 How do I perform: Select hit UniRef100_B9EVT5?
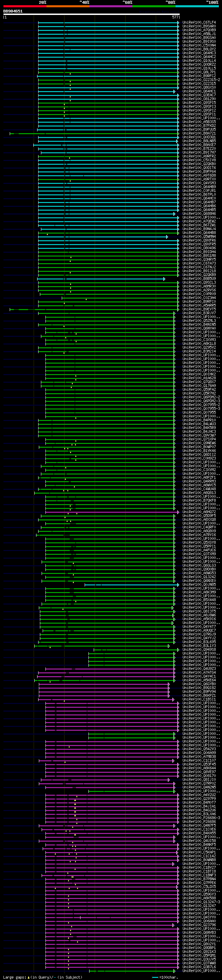pos(199,309)
